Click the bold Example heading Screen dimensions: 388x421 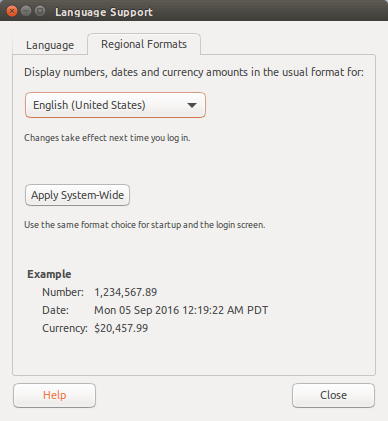(49, 274)
